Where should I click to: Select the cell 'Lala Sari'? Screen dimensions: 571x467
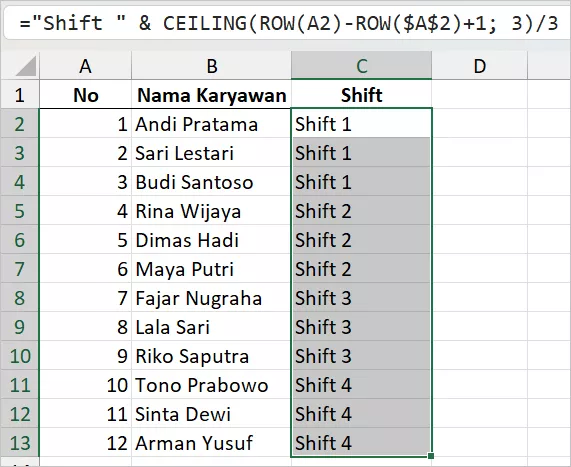point(211,327)
